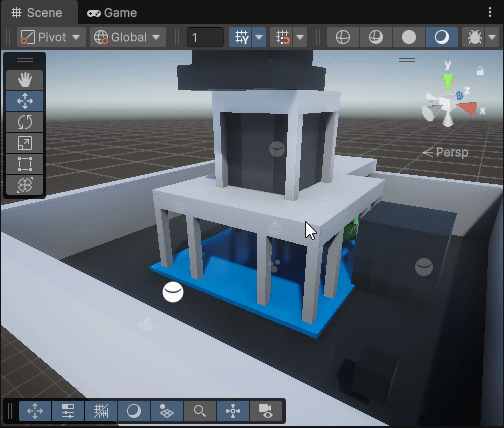Expand the debug draw mode dropdown arrow
Viewport: 504px width, 428px height.
point(492,37)
